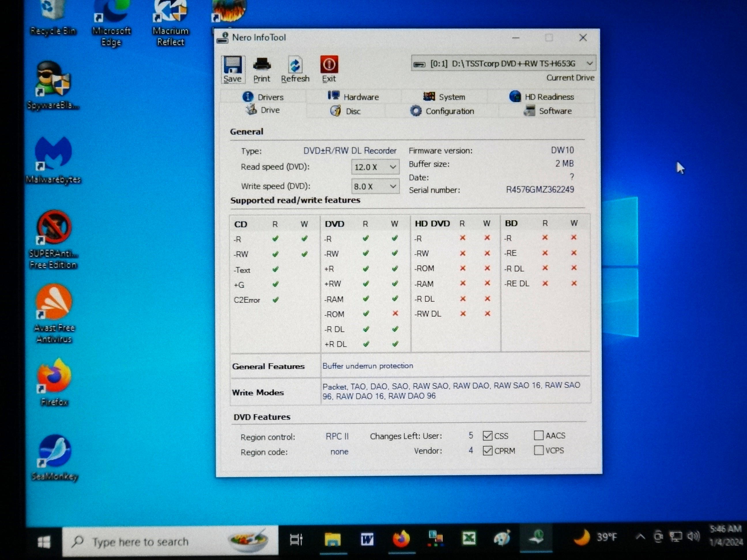Switch to the Configuration tab
This screenshot has width=747, height=560.
[x=442, y=111]
